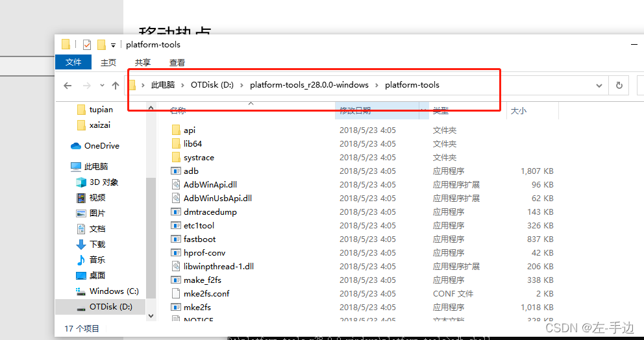
Task: Open the recent locations dropdown arrow
Action: click(103, 86)
